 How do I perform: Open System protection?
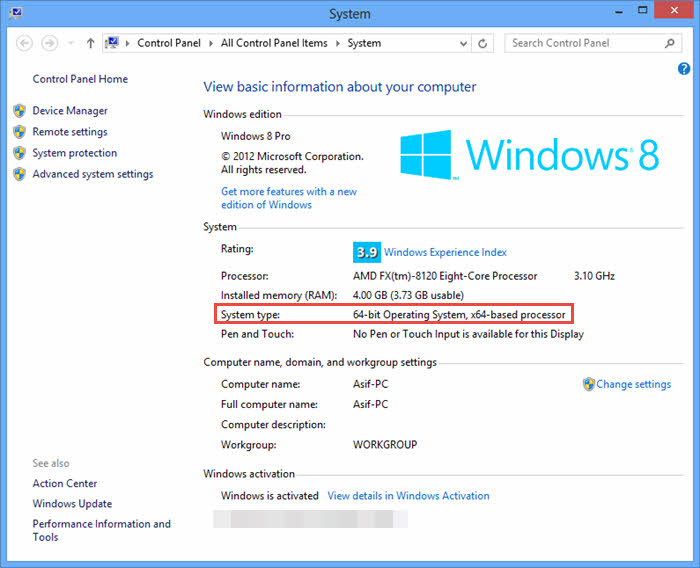point(75,153)
